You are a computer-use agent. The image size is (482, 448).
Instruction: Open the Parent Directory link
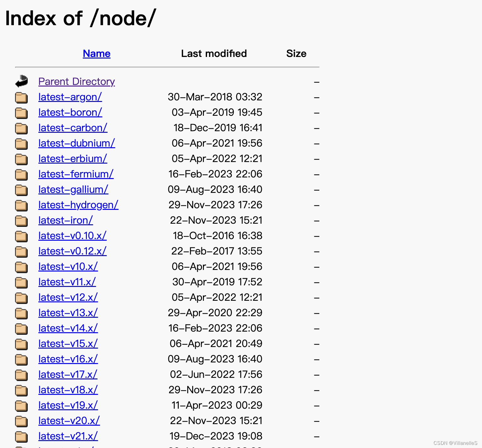tap(76, 81)
